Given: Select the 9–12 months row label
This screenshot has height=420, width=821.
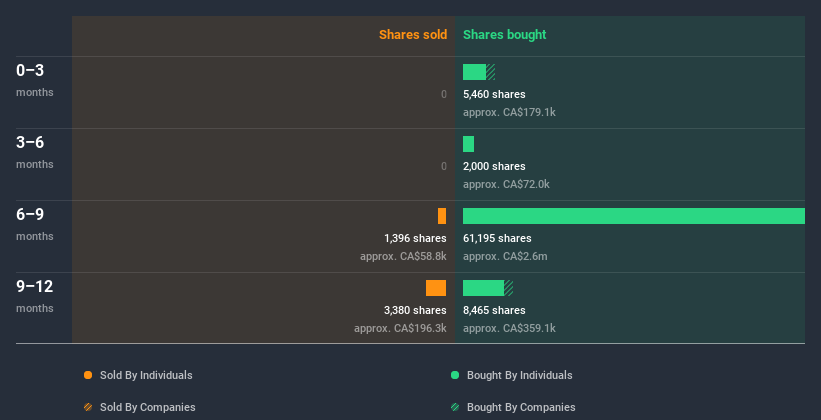Looking at the screenshot, I should (x=35, y=287).
